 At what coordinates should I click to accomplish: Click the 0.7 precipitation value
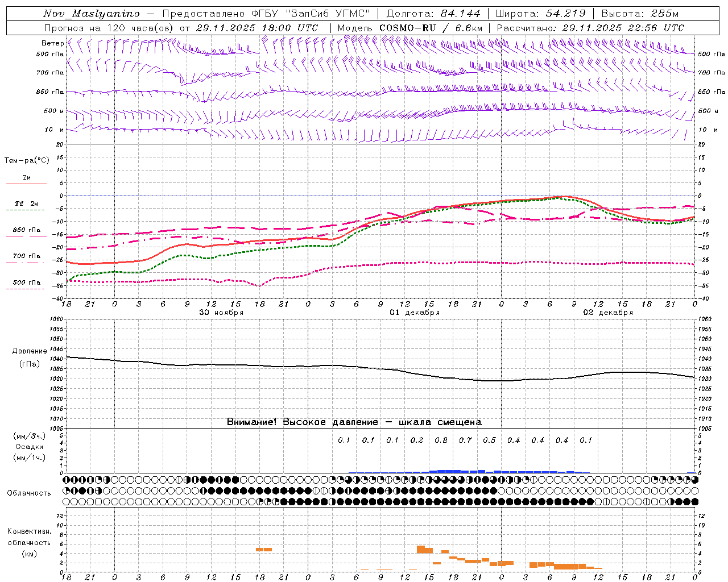pos(465,440)
